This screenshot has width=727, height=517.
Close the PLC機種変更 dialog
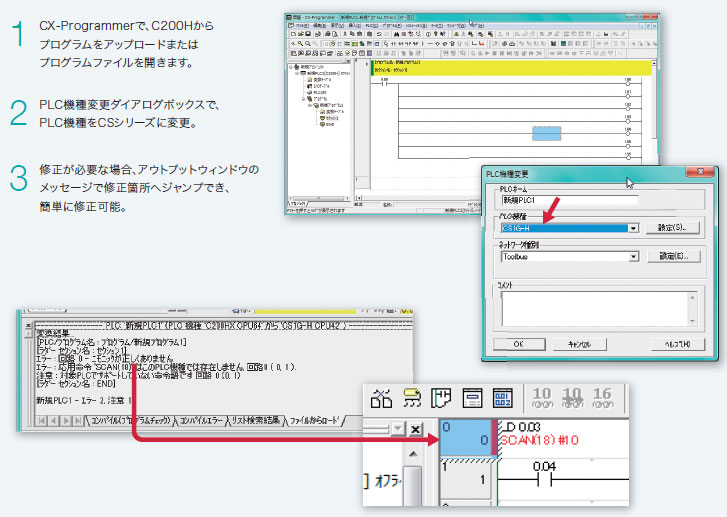click(700, 172)
